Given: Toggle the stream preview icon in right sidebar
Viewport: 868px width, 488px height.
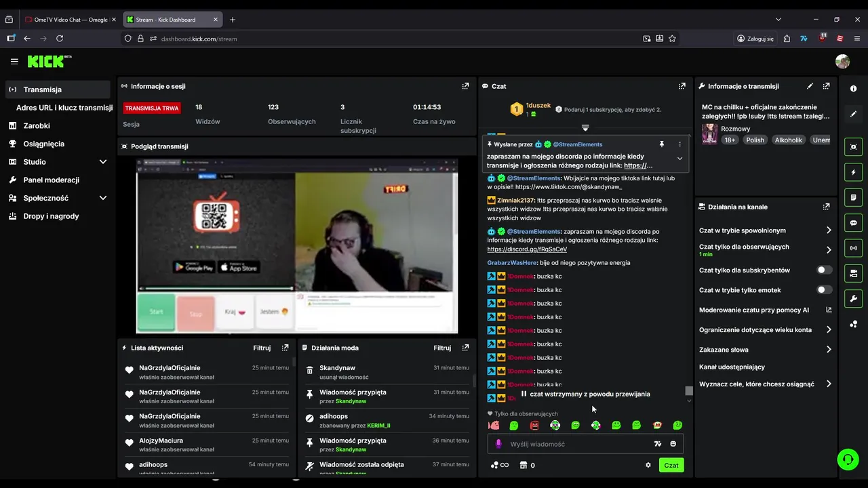Looking at the screenshot, I should (853, 146).
